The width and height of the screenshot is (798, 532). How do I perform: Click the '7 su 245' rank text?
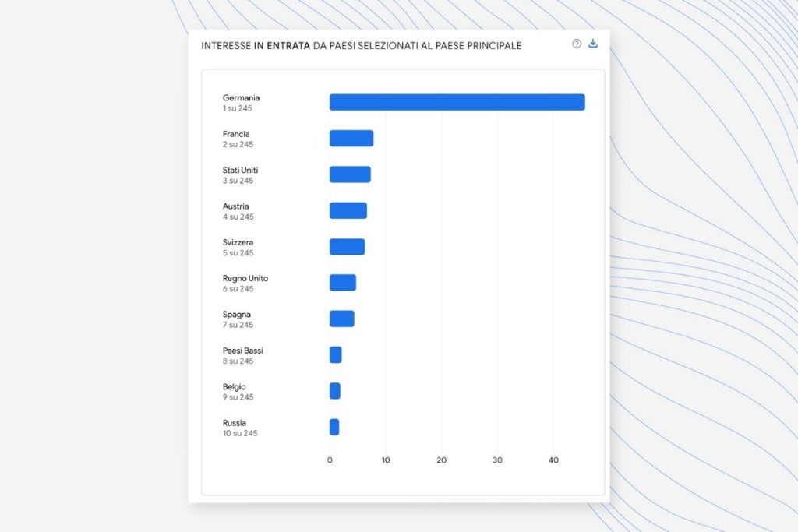(238, 325)
